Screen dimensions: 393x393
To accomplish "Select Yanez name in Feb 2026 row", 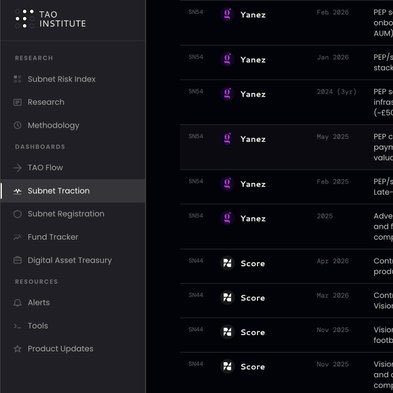I will point(253,15).
